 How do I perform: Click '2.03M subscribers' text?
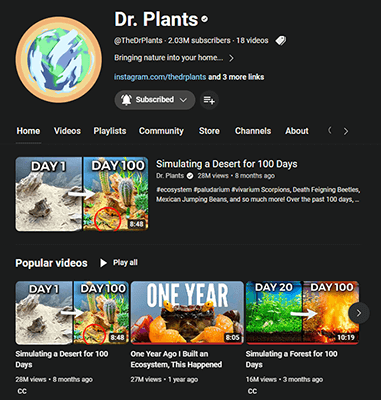click(199, 41)
